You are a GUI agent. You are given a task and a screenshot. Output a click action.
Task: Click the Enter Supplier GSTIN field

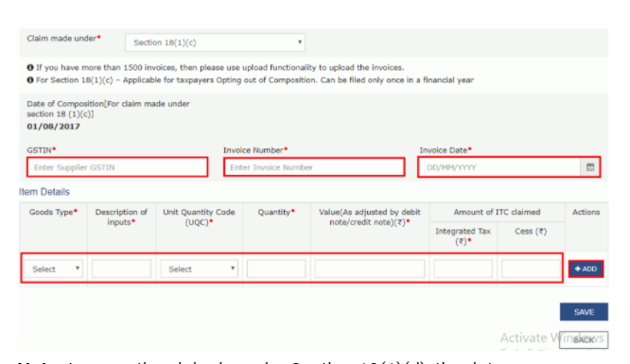(117, 167)
